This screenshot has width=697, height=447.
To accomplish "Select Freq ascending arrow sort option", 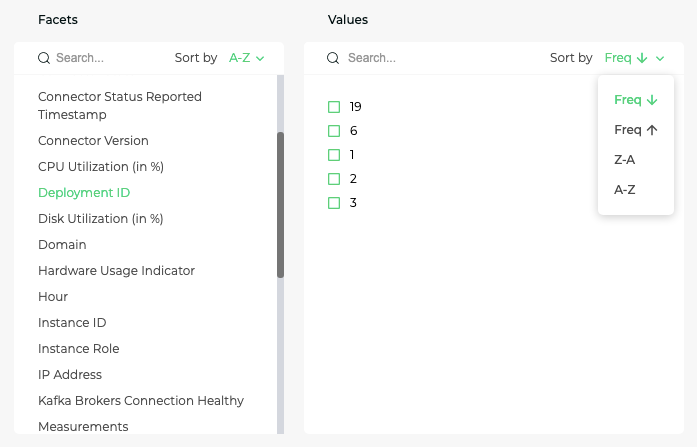I will (636, 130).
